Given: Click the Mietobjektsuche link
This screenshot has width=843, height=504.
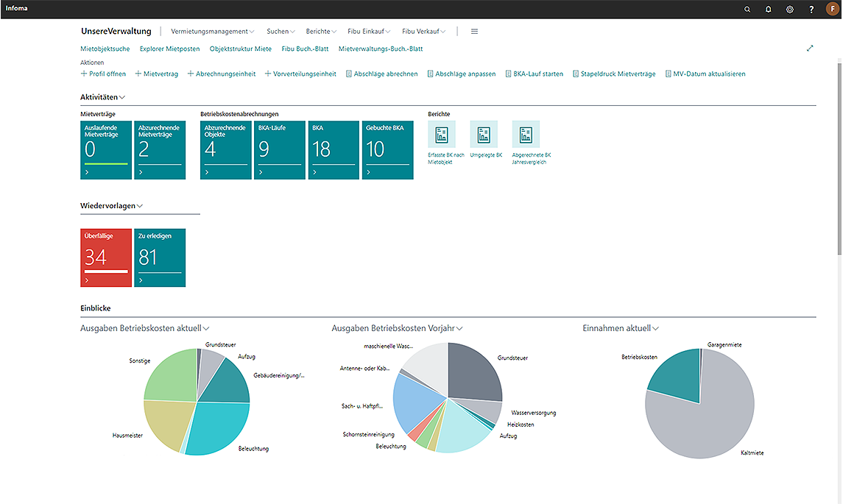Looking at the screenshot, I should pyautogui.click(x=105, y=49).
